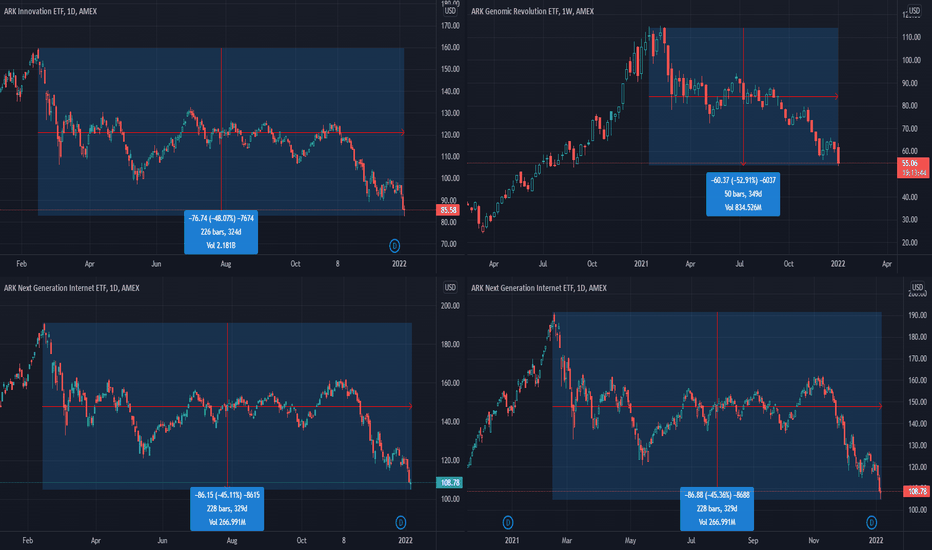This screenshot has height=550, width=932.
Task: Click the 19:13:44 bar countdown label
Action: coord(914,173)
